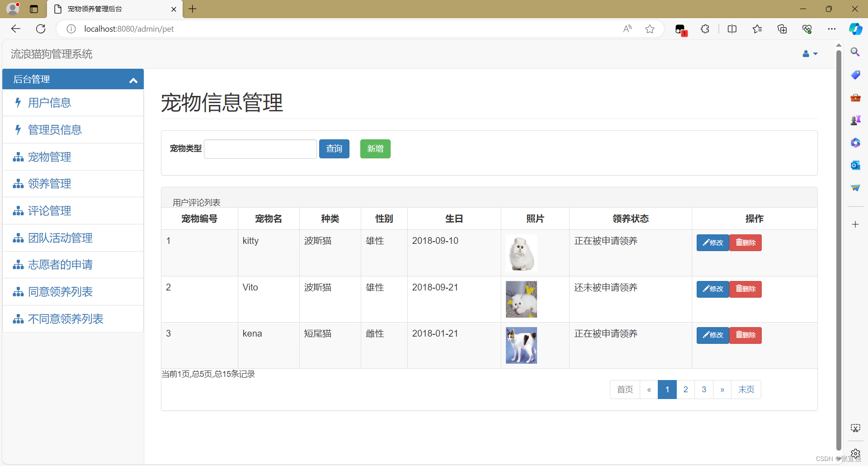This screenshot has width=868, height=466.
Task: Open the Edge search sidebar
Action: tap(855, 52)
